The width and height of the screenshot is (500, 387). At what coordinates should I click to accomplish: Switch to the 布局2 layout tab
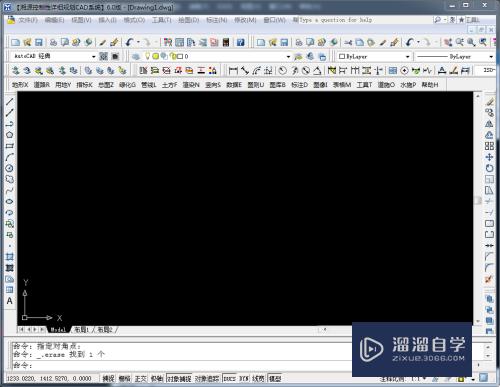point(105,330)
